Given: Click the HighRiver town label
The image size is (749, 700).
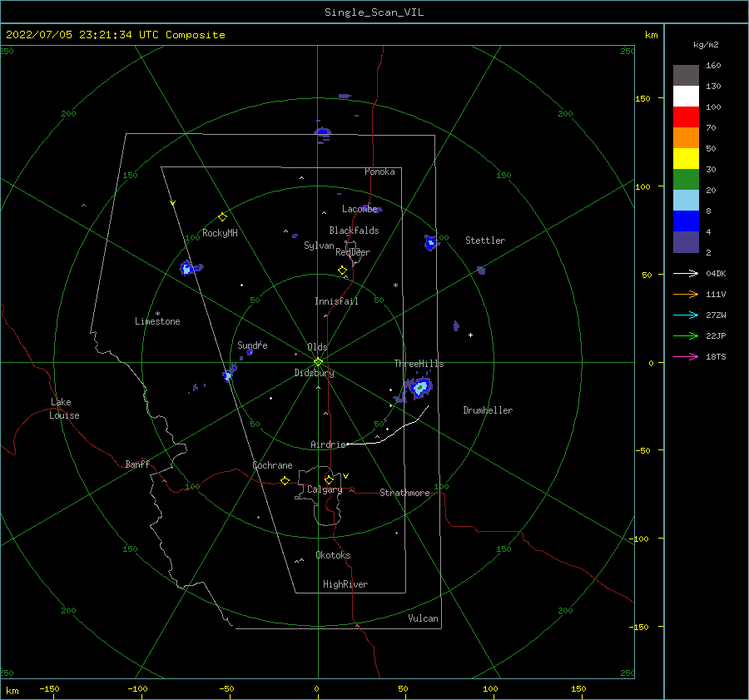Looking at the screenshot, I should [345, 584].
